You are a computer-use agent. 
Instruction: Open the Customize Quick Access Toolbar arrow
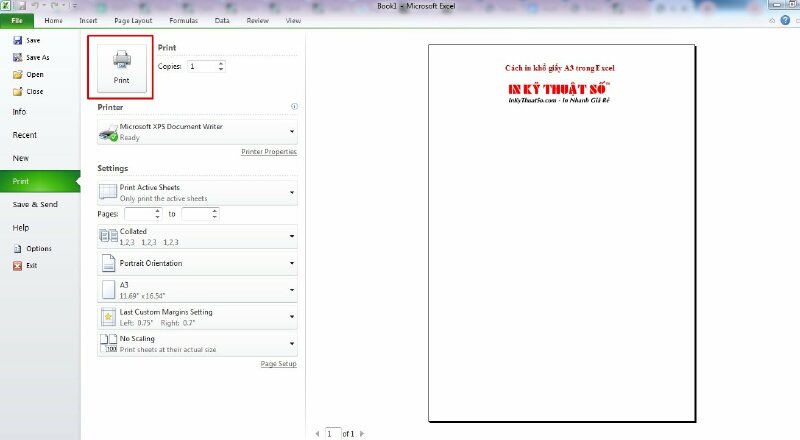74,6
